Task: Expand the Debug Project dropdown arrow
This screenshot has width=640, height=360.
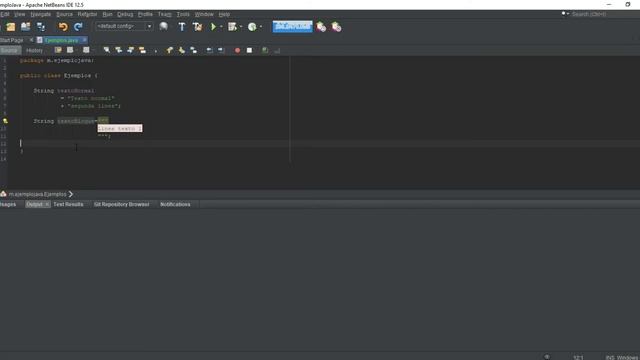Action: click(x=241, y=27)
